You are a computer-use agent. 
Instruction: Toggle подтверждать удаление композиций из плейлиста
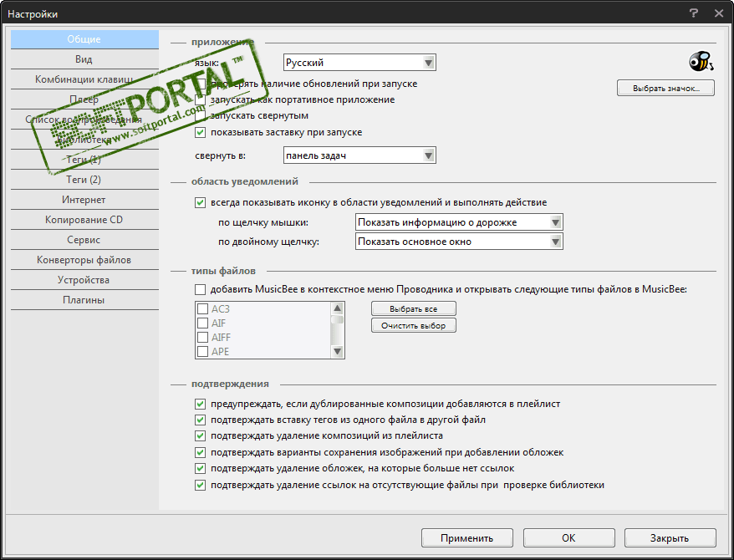(x=201, y=435)
